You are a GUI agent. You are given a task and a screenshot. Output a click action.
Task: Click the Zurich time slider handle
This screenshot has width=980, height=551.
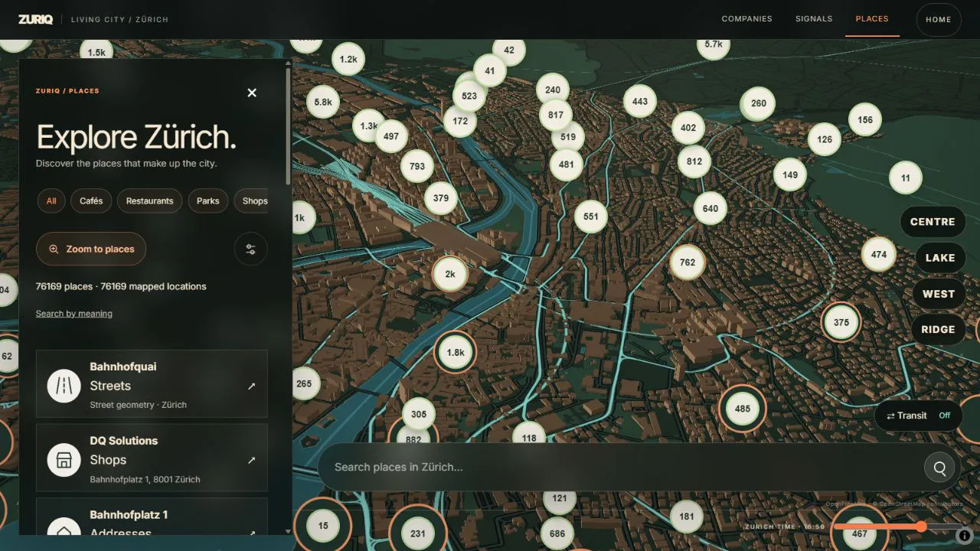tap(921, 527)
